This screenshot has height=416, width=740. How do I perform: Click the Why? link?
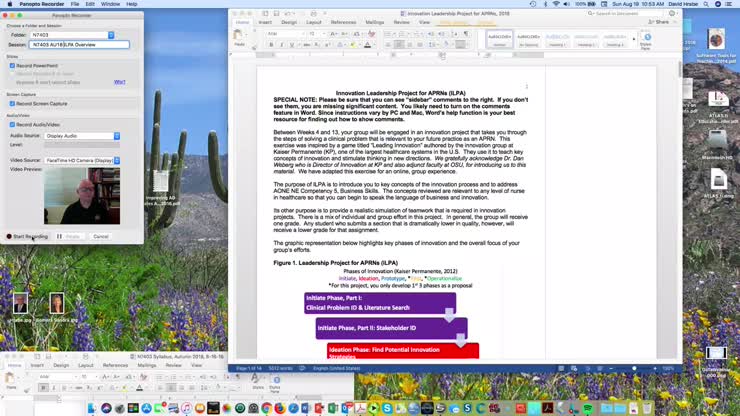pyautogui.click(x=119, y=81)
